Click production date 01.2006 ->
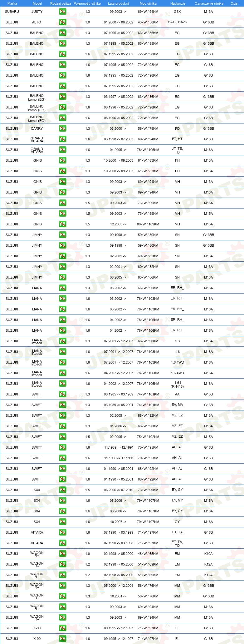The width and height of the screenshot is (244, 644). pos(118,426)
